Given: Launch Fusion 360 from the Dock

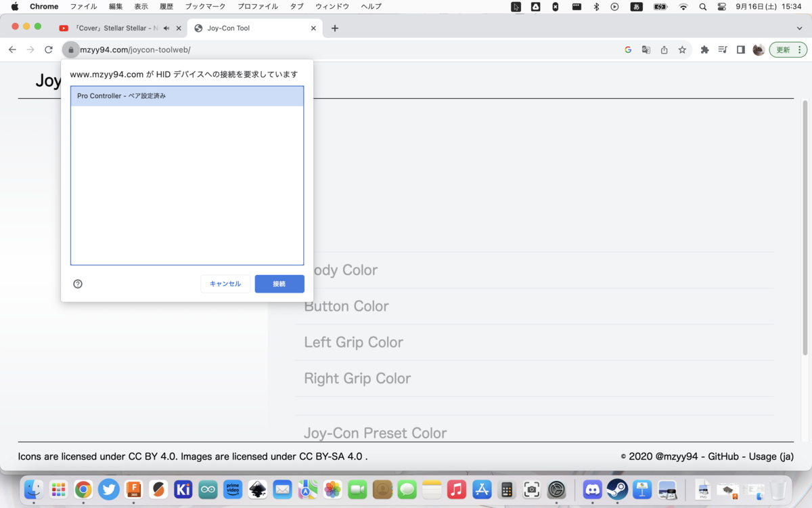Looking at the screenshot, I should point(133,489).
